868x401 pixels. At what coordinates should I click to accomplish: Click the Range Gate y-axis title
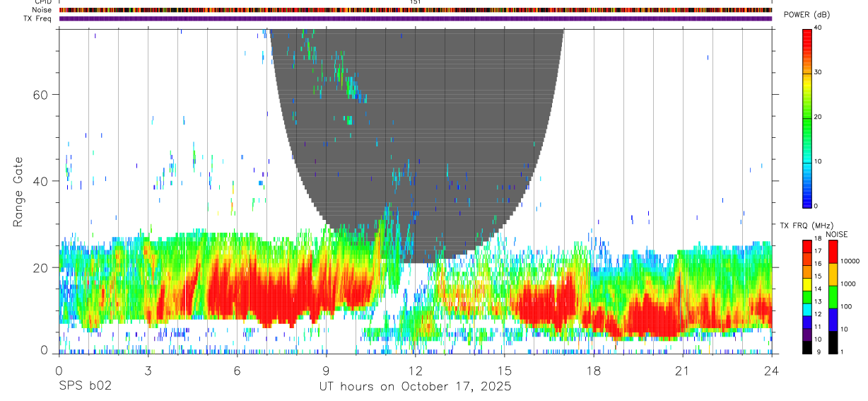click(x=18, y=192)
